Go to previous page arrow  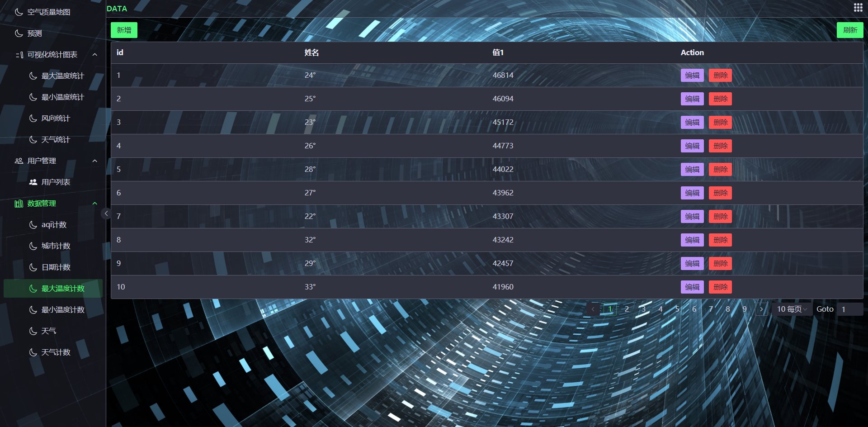[x=593, y=309]
